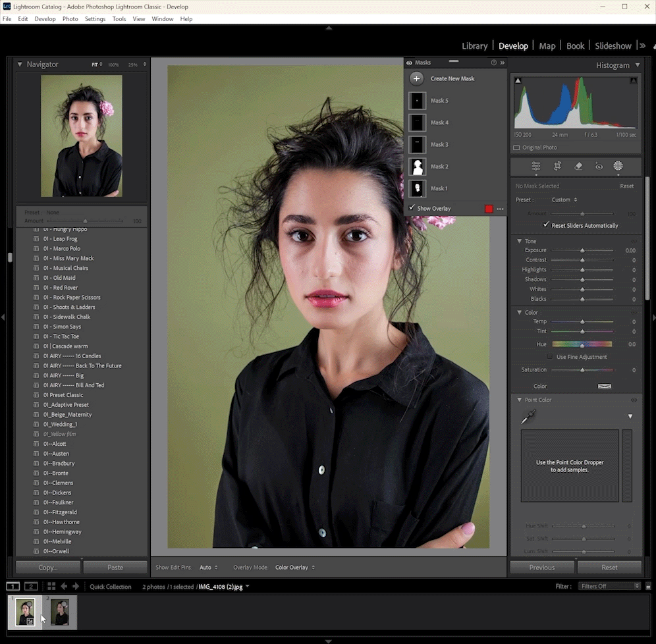Toggle the Tone section visibility eye

pos(634,241)
